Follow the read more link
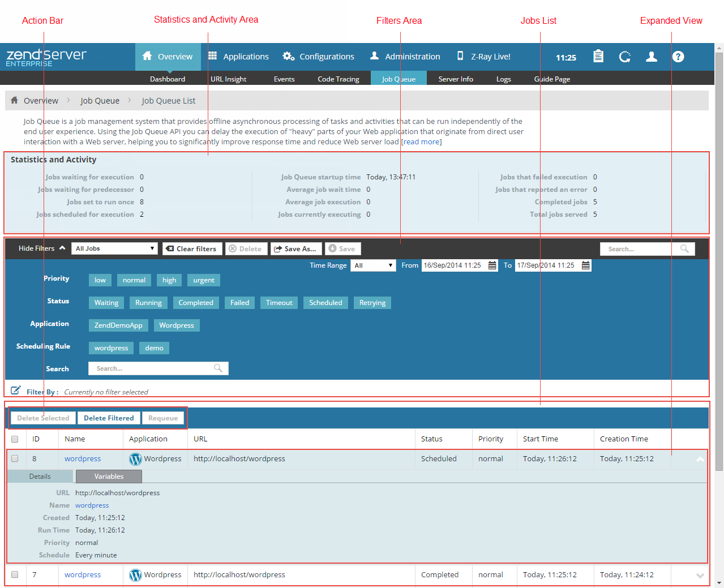Screen dimensions: 724x588 421,142
